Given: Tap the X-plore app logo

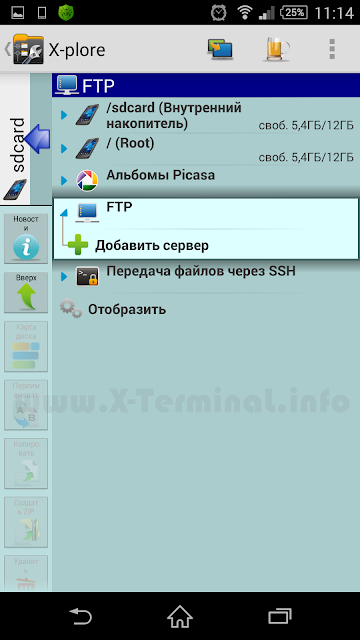Looking at the screenshot, I should pos(29,49).
